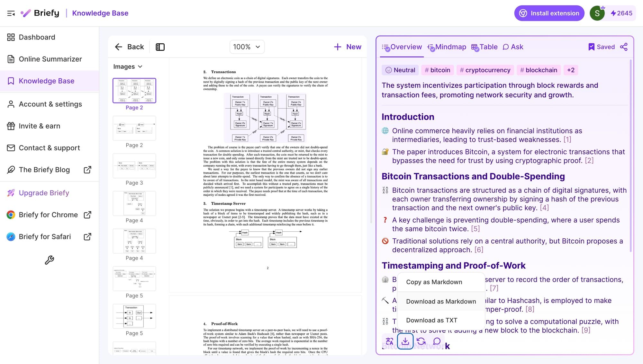Switch to the Table tab

click(x=485, y=47)
